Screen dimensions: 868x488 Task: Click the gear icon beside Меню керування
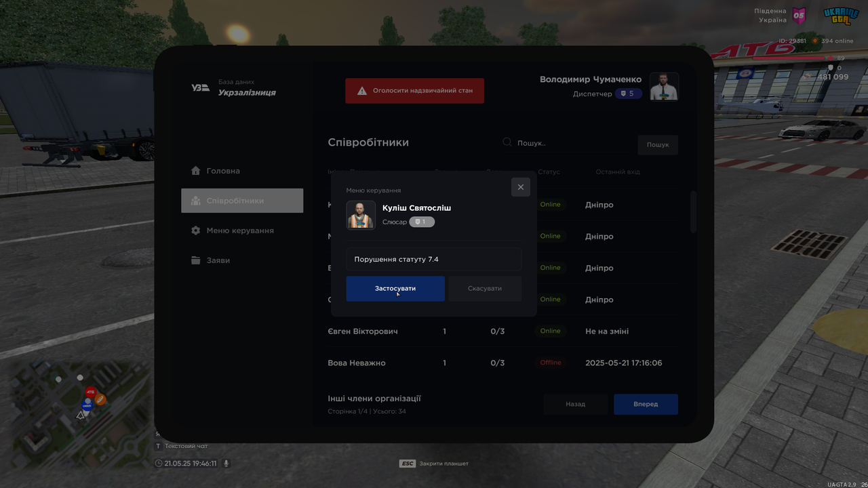tap(196, 230)
